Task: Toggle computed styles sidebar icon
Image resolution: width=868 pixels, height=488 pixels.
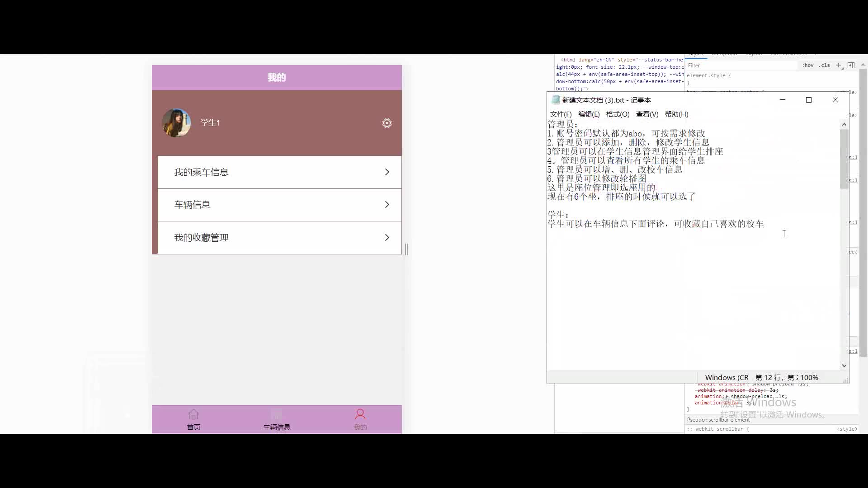Action: [851, 66]
